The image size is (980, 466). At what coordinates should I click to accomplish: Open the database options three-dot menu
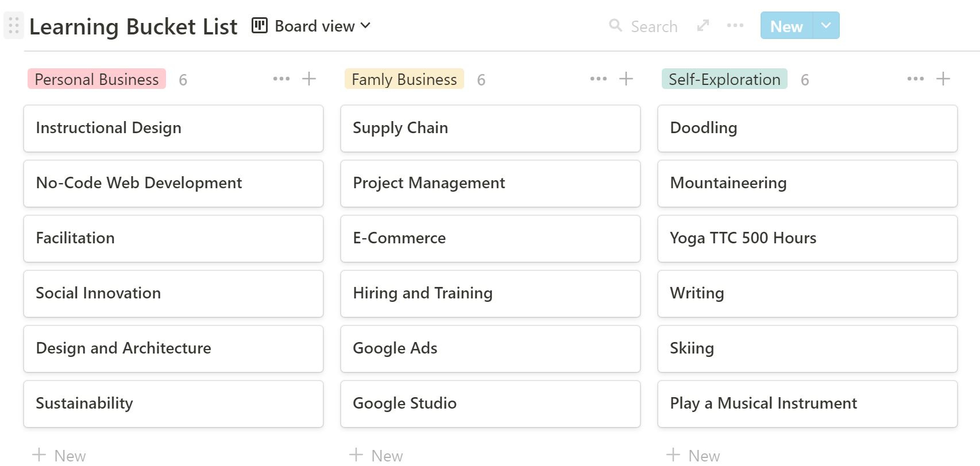(735, 26)
